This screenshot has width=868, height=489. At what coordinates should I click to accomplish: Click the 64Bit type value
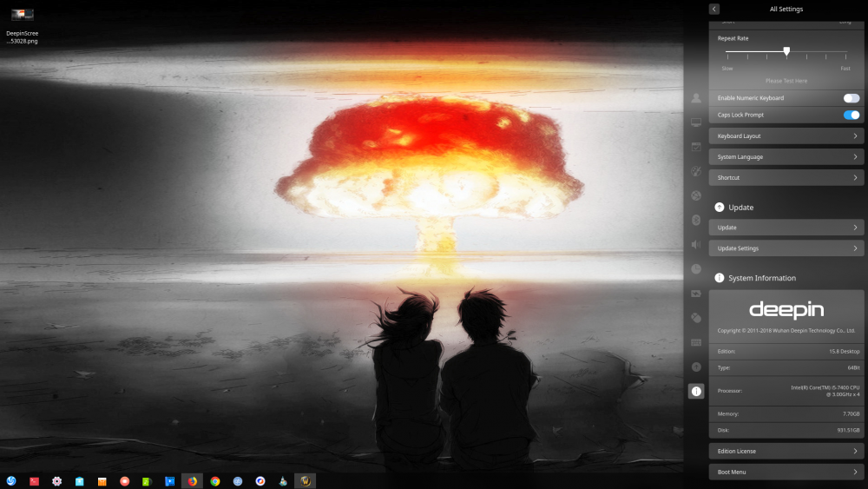[853, 367]
